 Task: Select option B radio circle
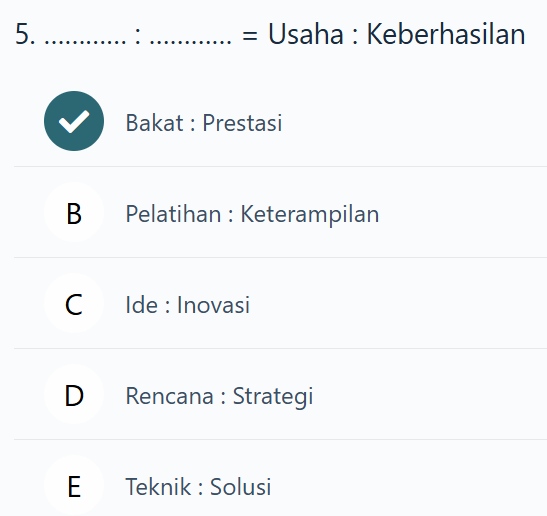coord(74,212)
